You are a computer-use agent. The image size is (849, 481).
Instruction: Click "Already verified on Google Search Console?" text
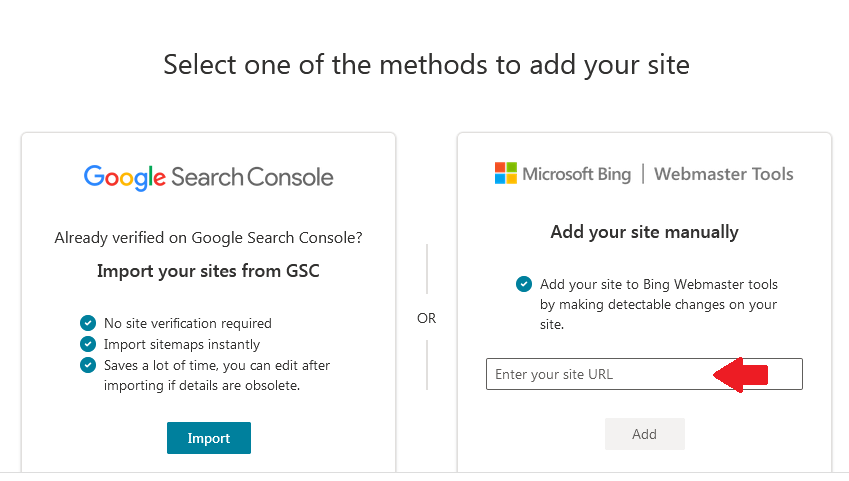[208, 238]
